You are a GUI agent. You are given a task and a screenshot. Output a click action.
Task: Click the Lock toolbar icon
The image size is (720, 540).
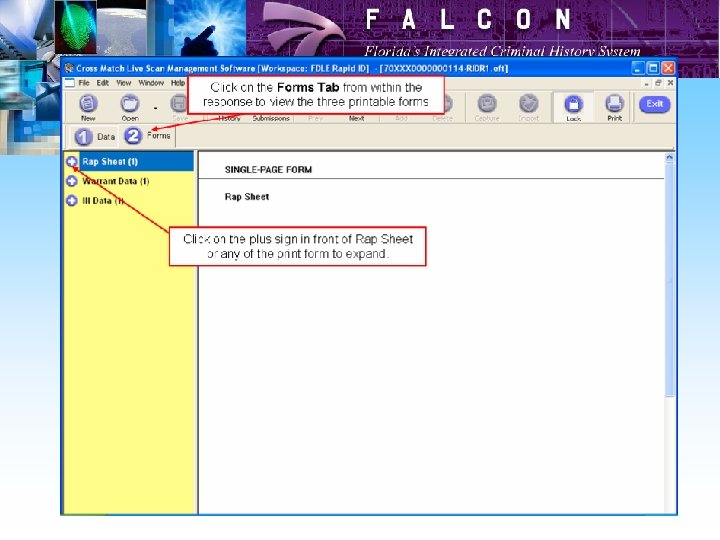point(573,105)
